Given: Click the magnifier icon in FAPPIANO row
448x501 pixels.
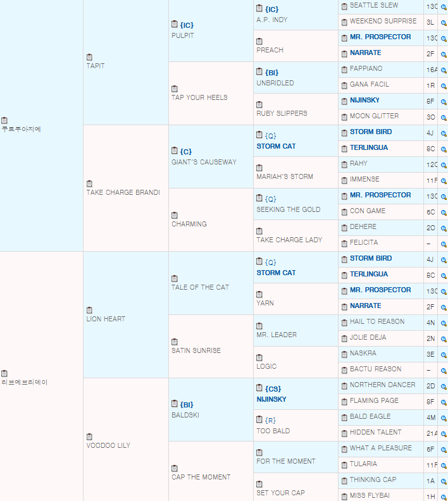Looking at the screenshot, I should click(x=444, y=70).
